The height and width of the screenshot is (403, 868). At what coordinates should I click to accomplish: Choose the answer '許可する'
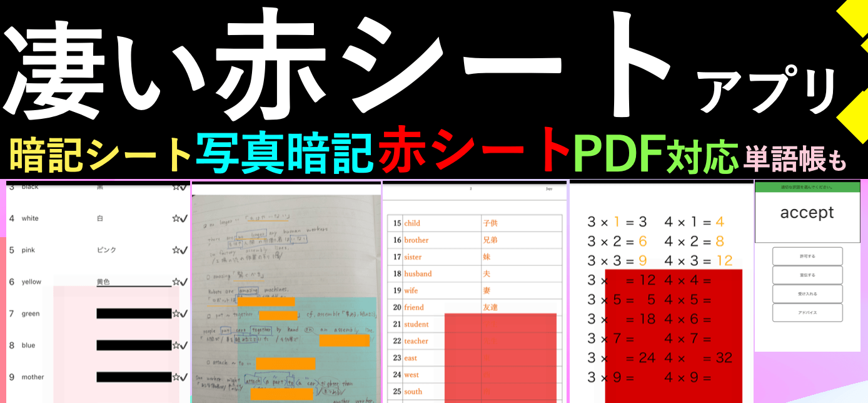coord(807,257)
